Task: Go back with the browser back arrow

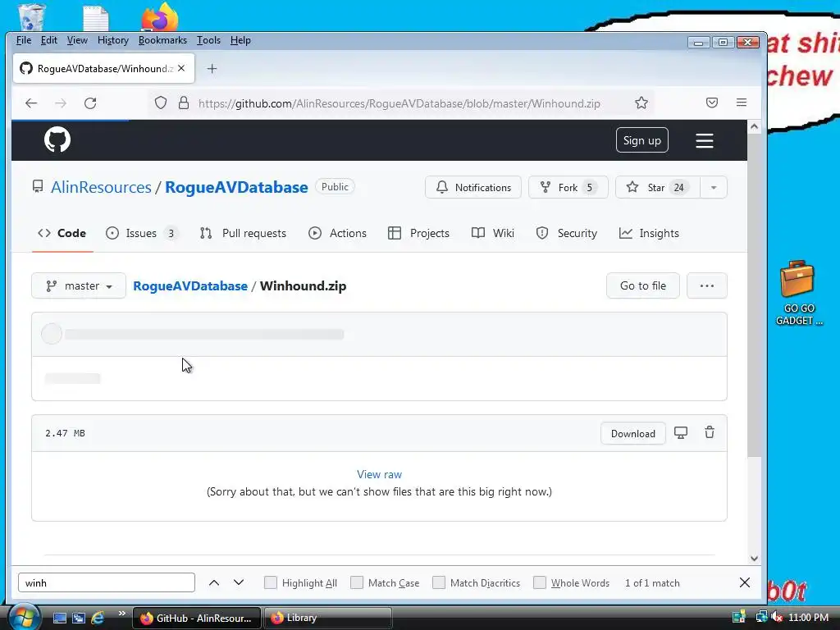Action: [31, 103]
